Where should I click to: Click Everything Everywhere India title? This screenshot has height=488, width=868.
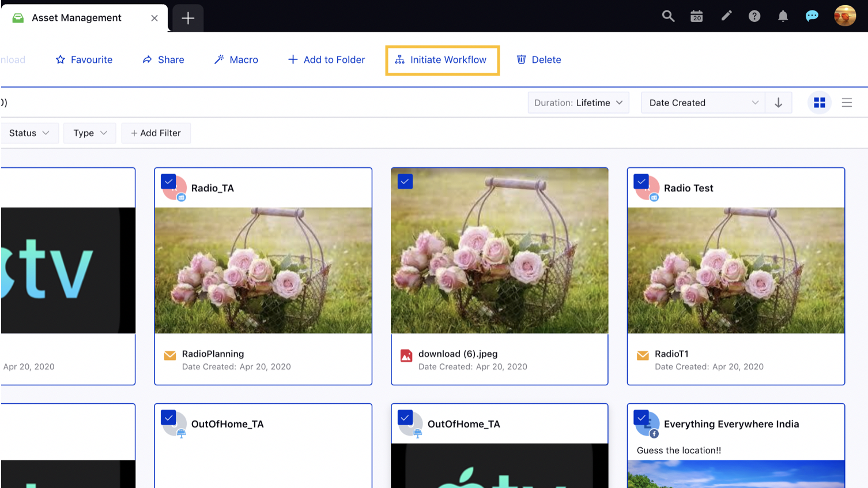[731, 424]
